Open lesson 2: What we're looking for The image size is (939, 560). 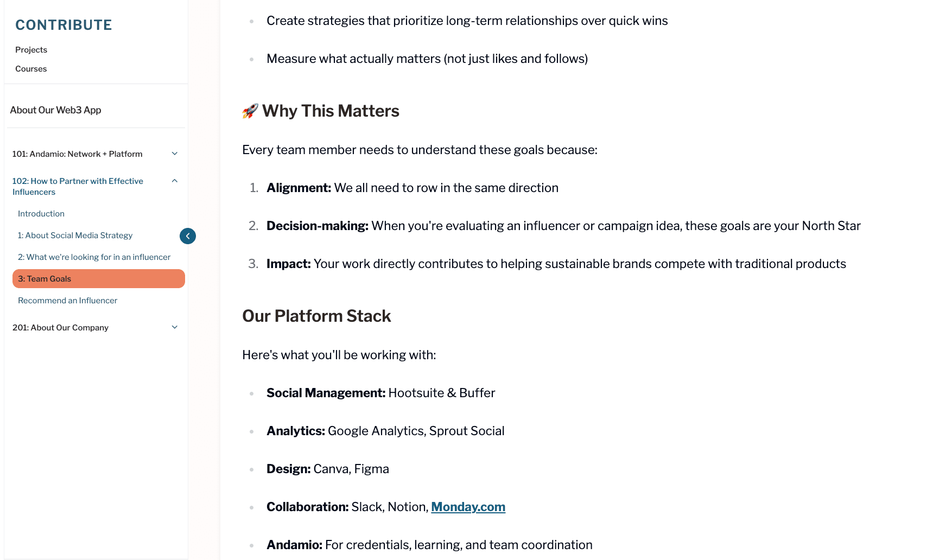(x=94, y=257)
